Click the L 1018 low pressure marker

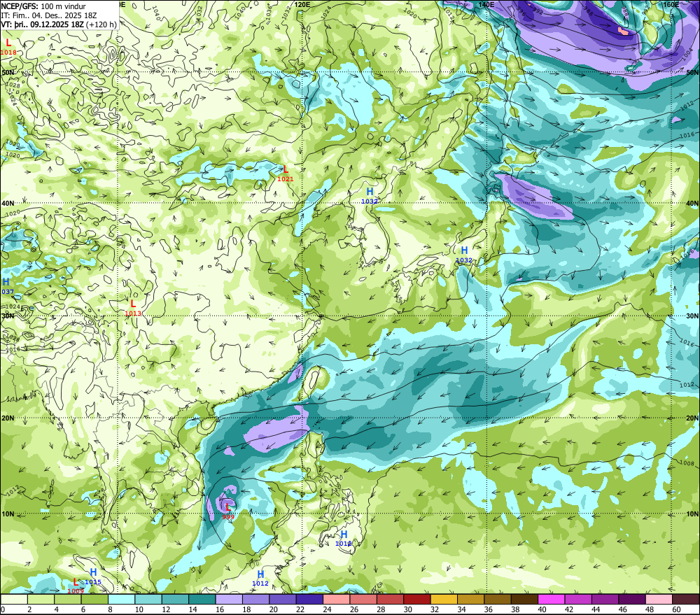click(8, 47)
